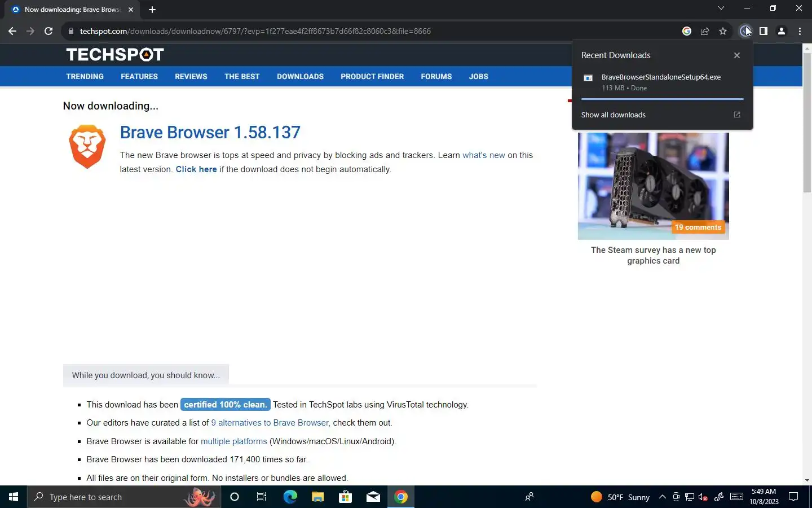Click the scrollbar down arrow
Screen dimensions: 812x508
tap(807, 480)
